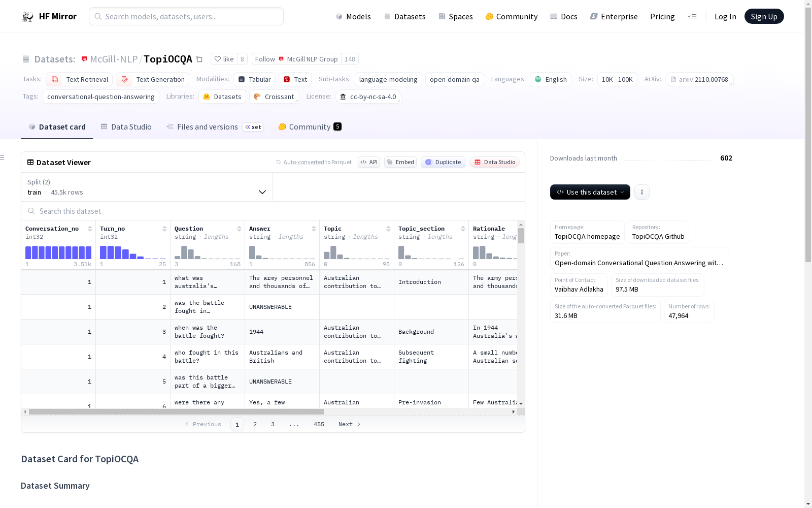Go to page 455 of the dataset
This screenshot has height=508, width=812.
point(319,424)
